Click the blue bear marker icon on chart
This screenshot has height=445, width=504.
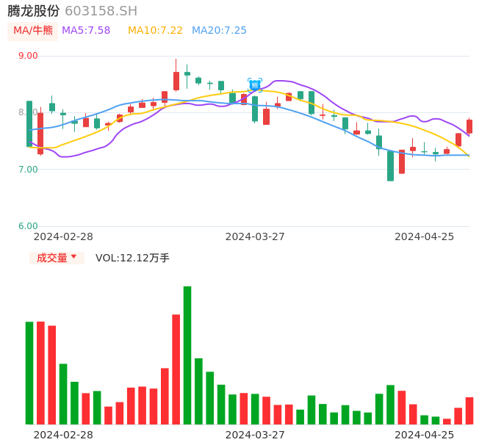[x=255, y=84]
